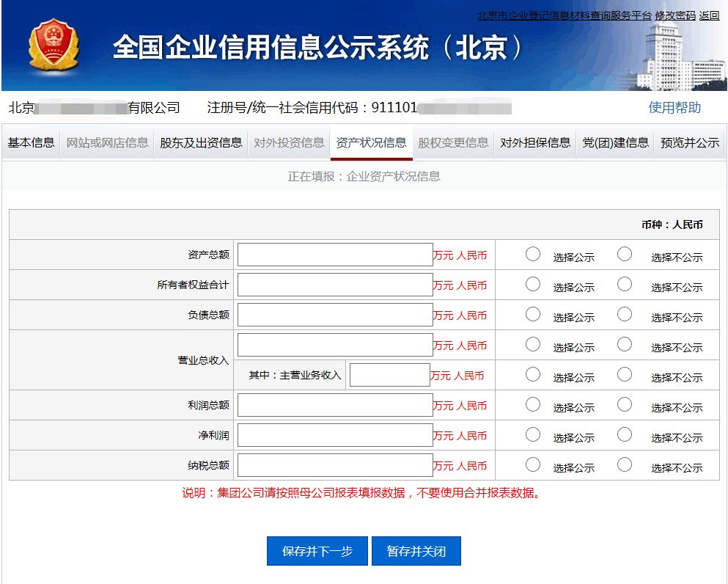The height and width of the screenshot is (584, 728).
Task: Switch to the 基本信息 tab
Action: [x=32, y=142]
